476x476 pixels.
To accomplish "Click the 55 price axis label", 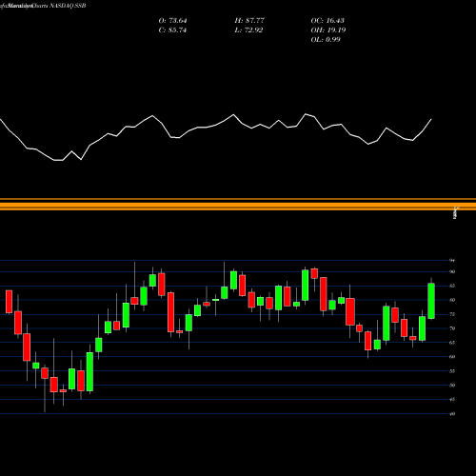I will pyautogui.click(x=452, y=371).
